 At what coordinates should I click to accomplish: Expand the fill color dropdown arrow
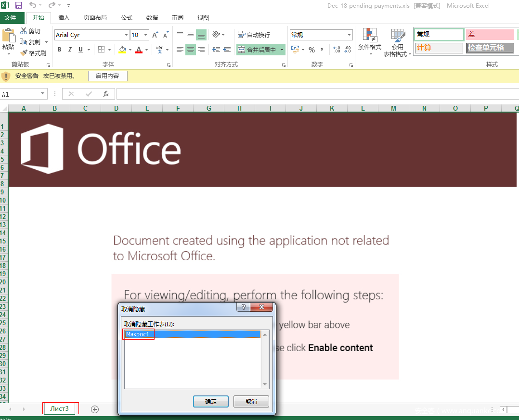pyautogui.click(x=130, y=50)
